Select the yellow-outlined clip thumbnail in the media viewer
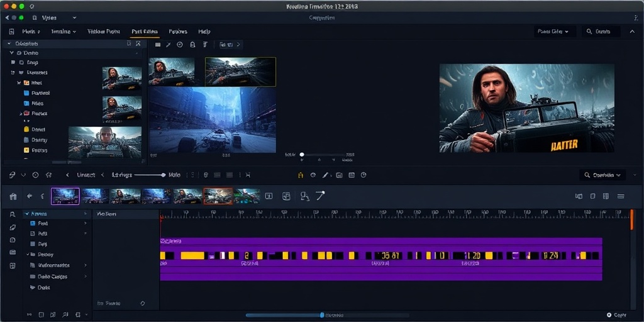The image size is (644, 322). tap(241, 72)
